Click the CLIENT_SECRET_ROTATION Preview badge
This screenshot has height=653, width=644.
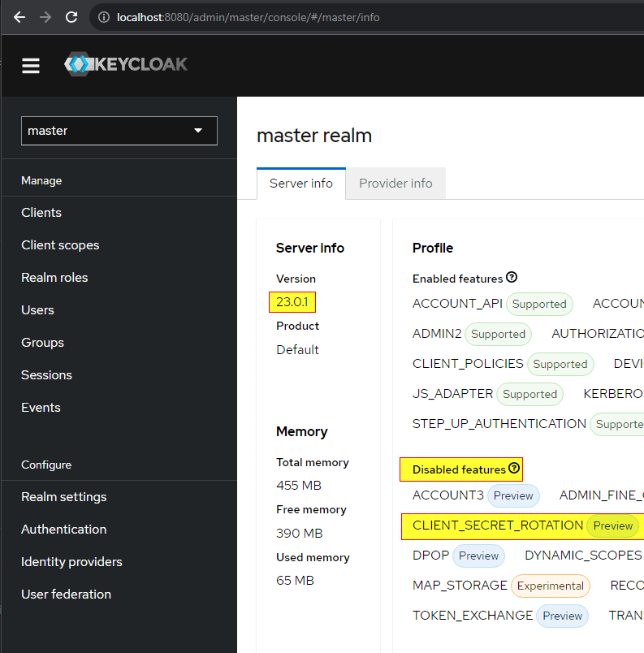613,525
